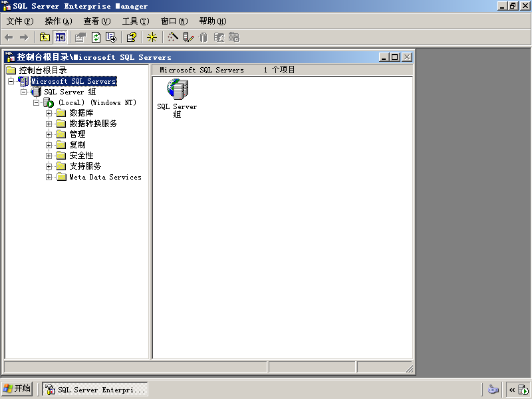Open the 开始 Start menu
The width and height of the screenshot is (532, 399).
[x=17, y=388]
